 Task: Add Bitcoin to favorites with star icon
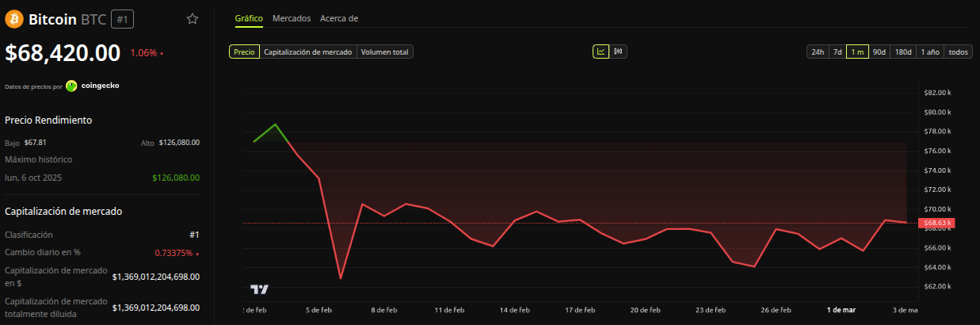[193, 19]
